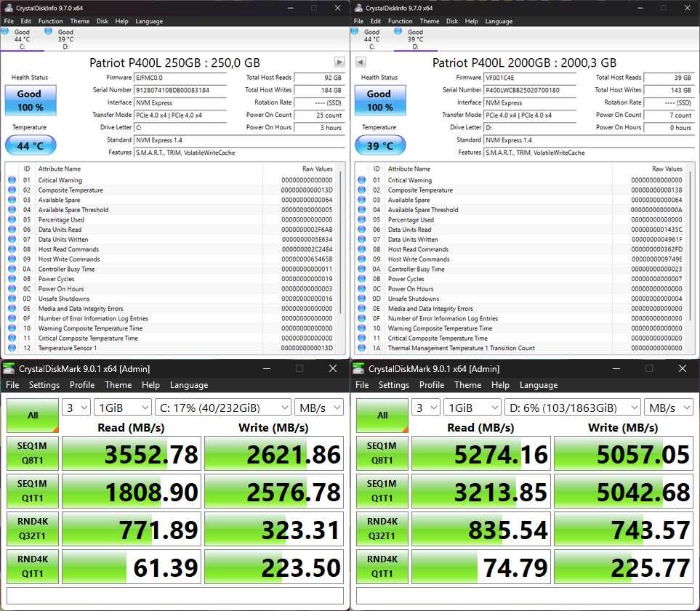Run RND4K Q32T1 test on D: drive
Viewport: 700px width, 611px height.
(382, 528)
